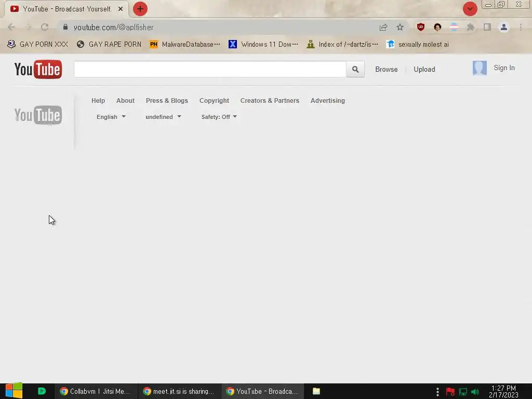The image size is (532, 399).
Task: Click the round face avatar extension icon
Action: [437, 27]
